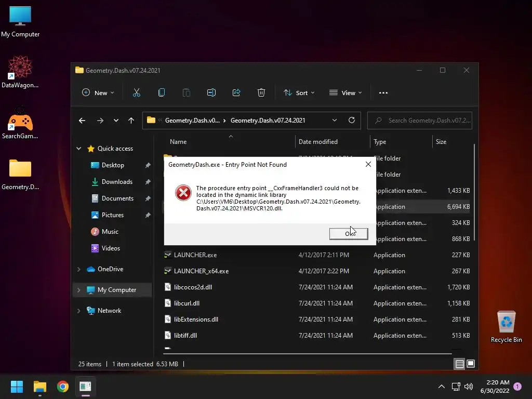The width and height of the screenshot is (532, 399).
Task: Click the pin icon beside Downloads
Action: point(148,182)
